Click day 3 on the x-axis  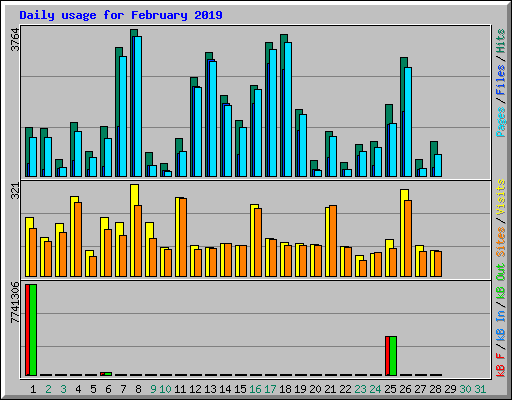click(63, 389)
